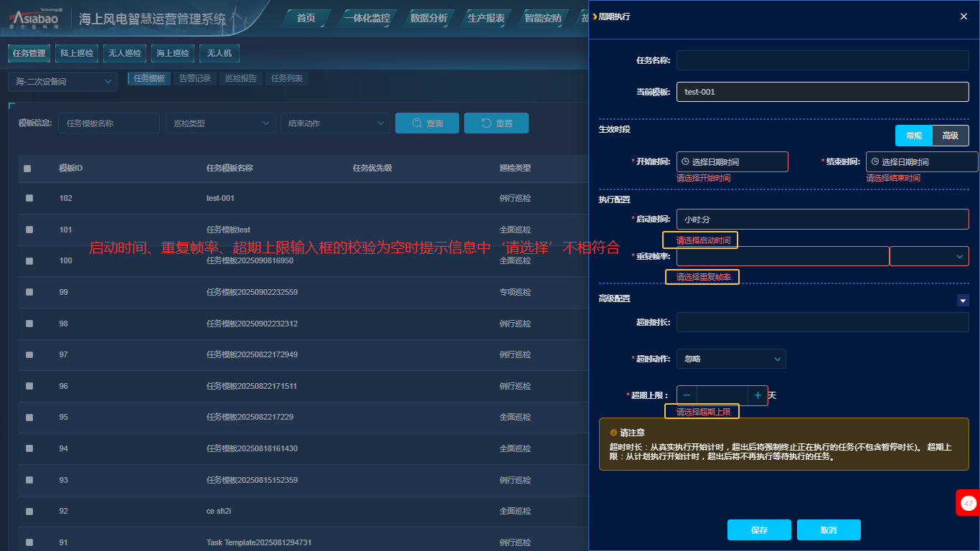The width and height of the screenshot is (980, 551).
Task: Collapse the 高级配置 section arrow
Action: (x=963, y=301)
